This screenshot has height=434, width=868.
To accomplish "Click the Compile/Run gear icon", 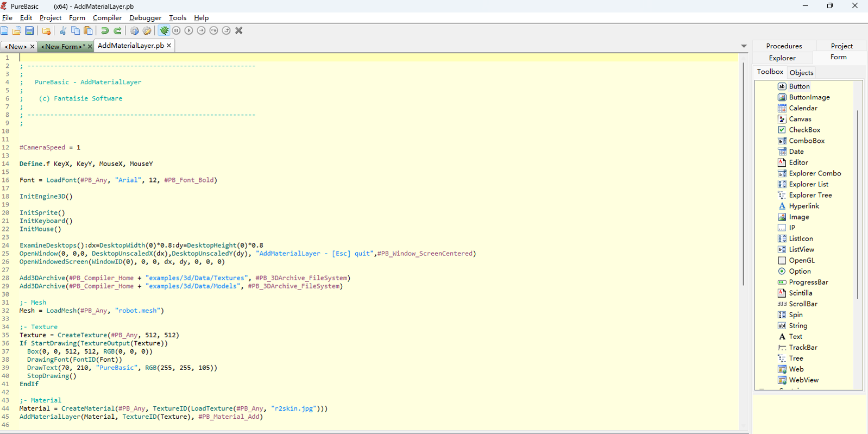I will point(134,31).
